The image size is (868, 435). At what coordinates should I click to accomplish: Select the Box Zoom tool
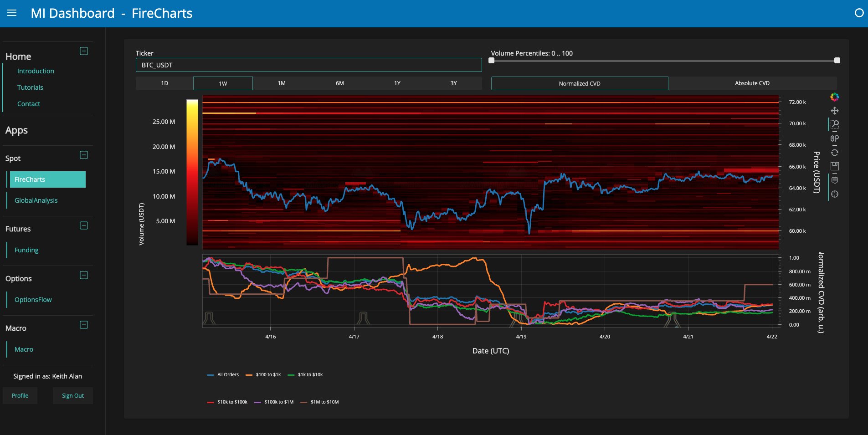(834, 124)
